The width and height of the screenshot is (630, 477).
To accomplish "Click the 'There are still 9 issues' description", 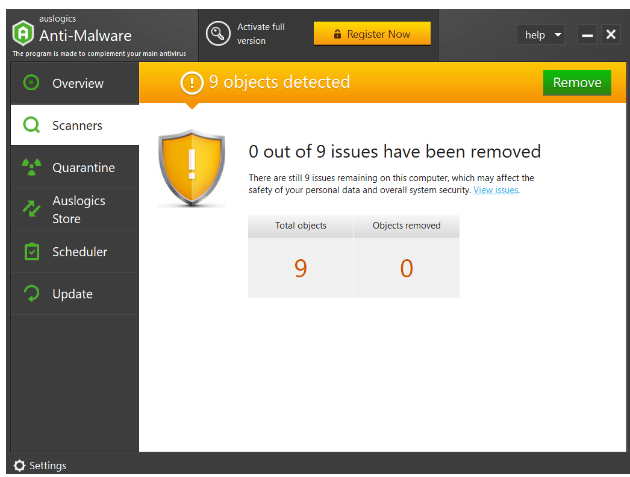I will 391,184.
